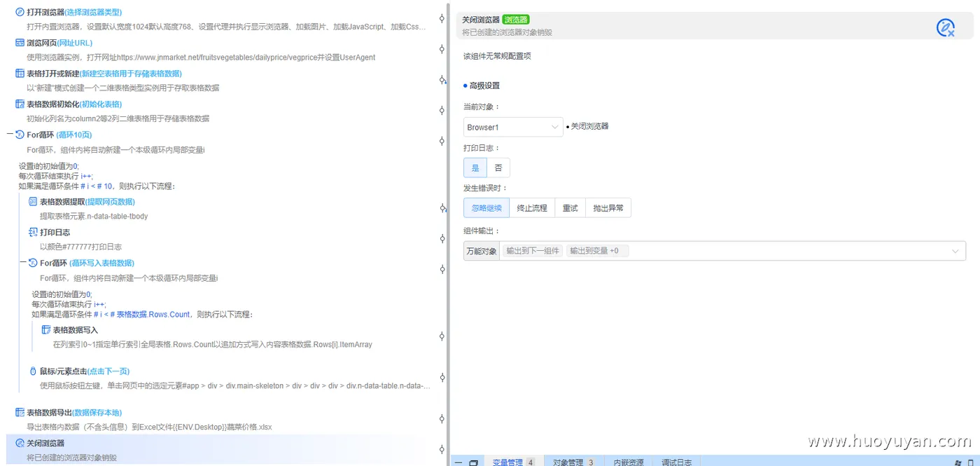Click the For循环 (循环写入表格数据) loop icon
980x466 pixels.
33,263
